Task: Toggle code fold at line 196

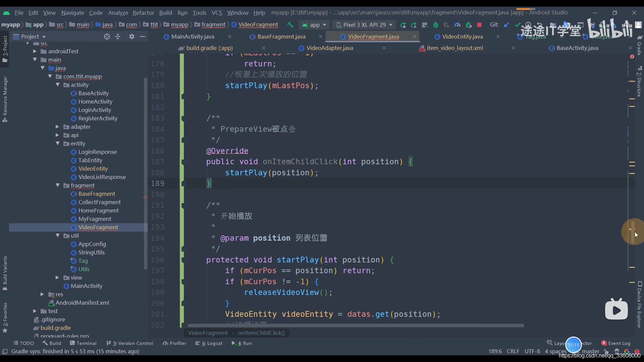Action: 184,260
